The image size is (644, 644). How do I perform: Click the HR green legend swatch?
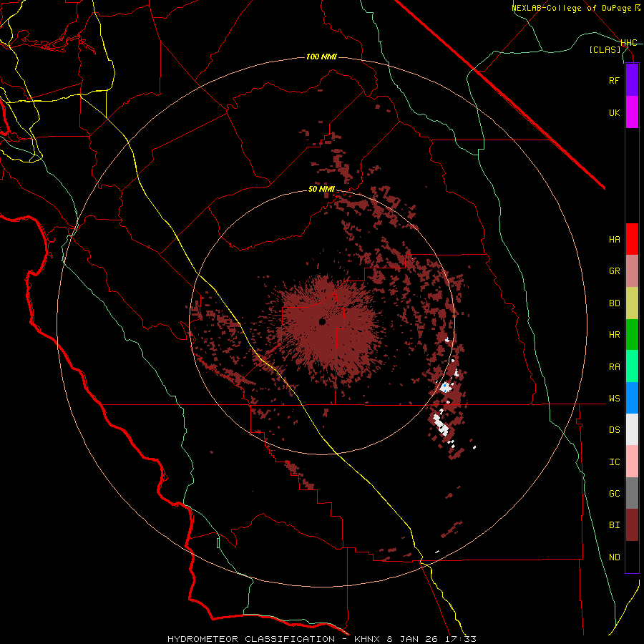[x=632, y=334]
